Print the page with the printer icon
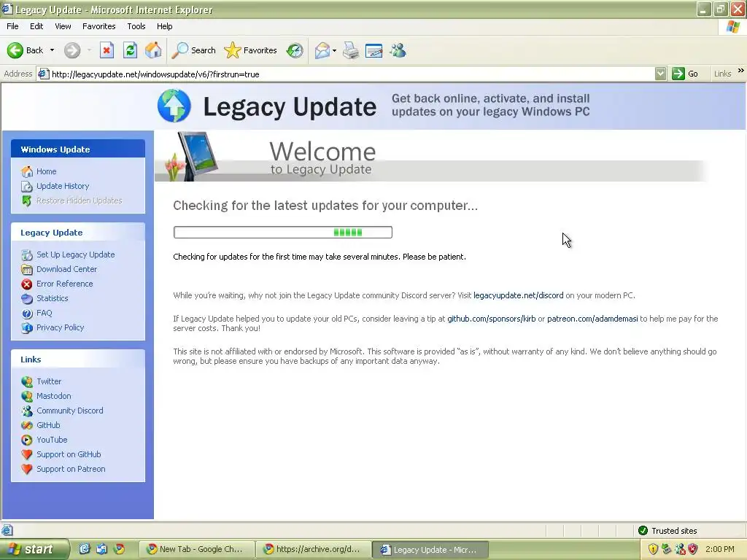 coord(351,50)
